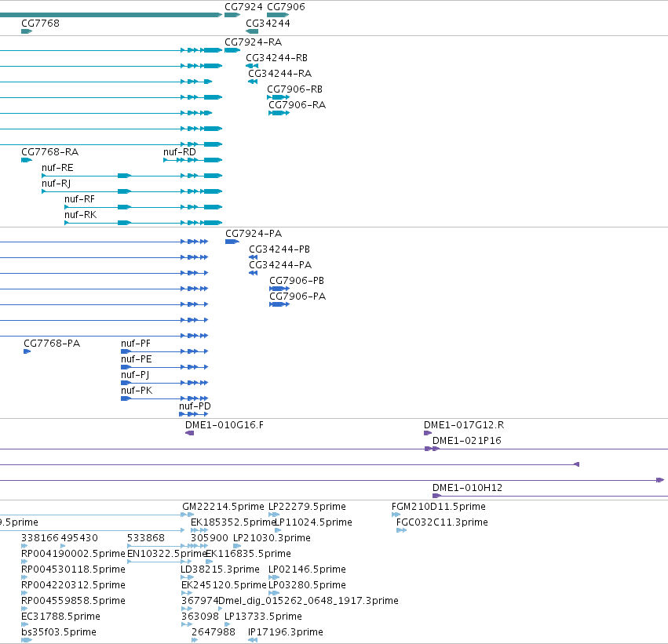Select protein label CG34244-PB
This screenshot has width=668, height=644.
pyautogui.click(x=279, y=249)
